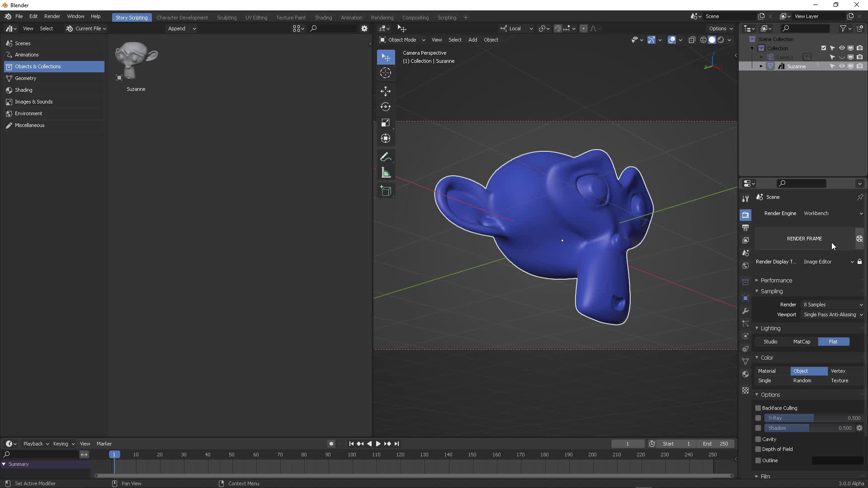Enable the Cavity checkbox

pos(758,439)
